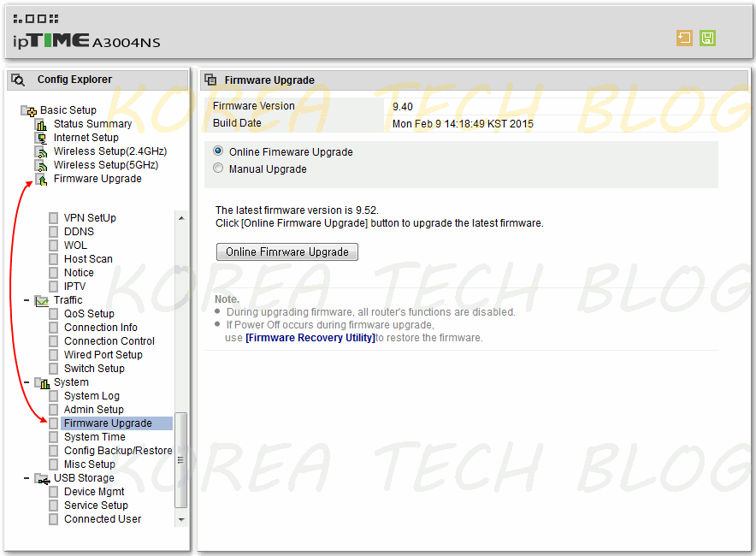Click the Status Summary chart icon

pyautogui.click(x=42, y=124)
